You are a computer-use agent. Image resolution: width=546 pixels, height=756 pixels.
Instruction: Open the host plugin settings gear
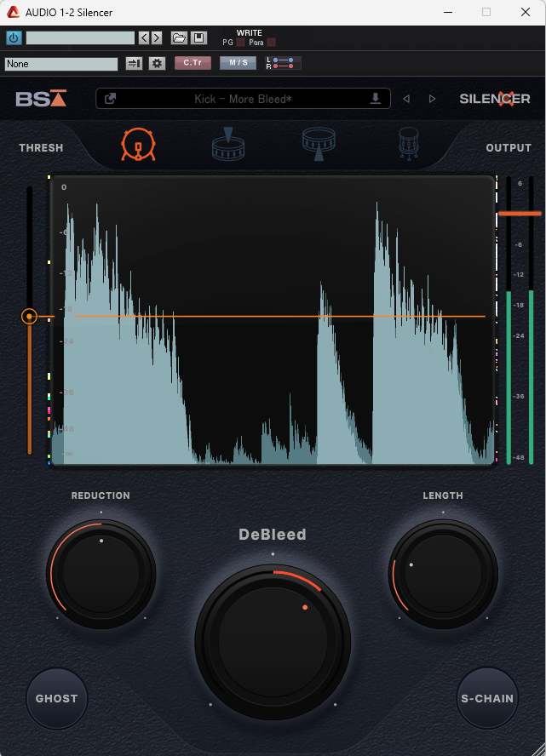point(157,63)
